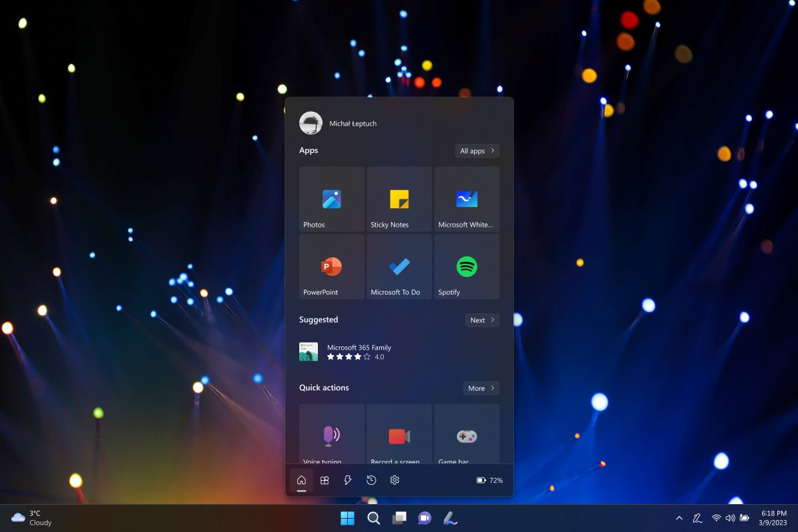Select the Home tab in the panel footer
The width and height of the screenshot is (798, 532).
(x=301, y=480)
